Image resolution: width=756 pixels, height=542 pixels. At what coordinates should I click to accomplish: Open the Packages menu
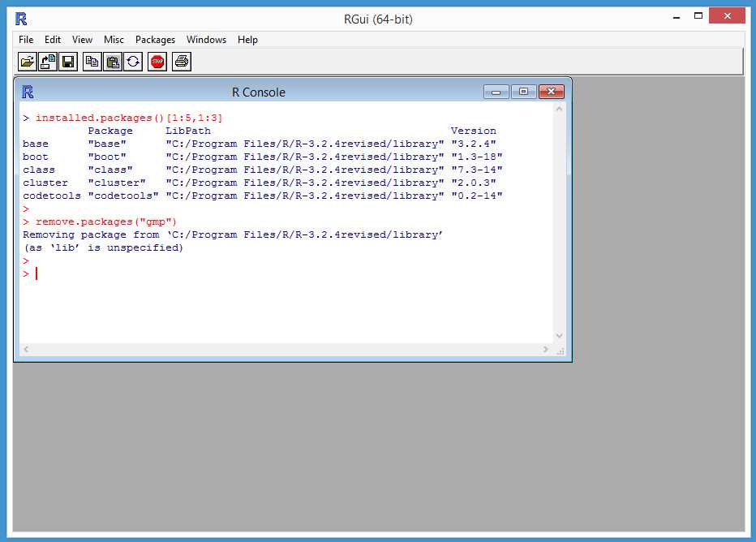coord(155,40)
